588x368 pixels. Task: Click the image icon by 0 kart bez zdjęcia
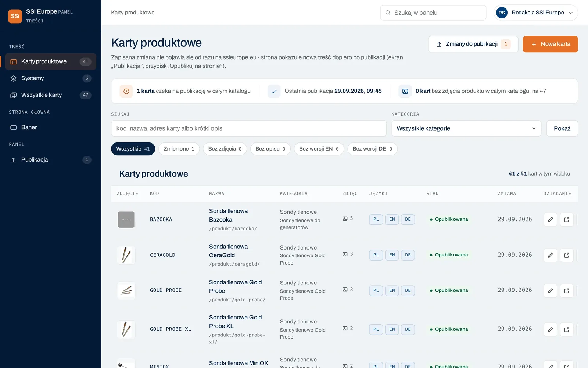405,91
